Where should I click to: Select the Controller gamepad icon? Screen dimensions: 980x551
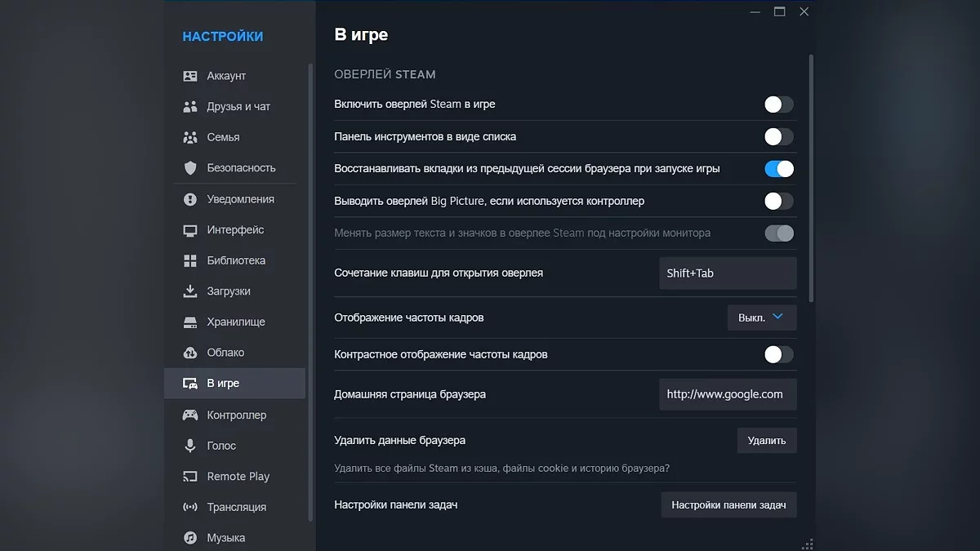[x=190, y=415]
